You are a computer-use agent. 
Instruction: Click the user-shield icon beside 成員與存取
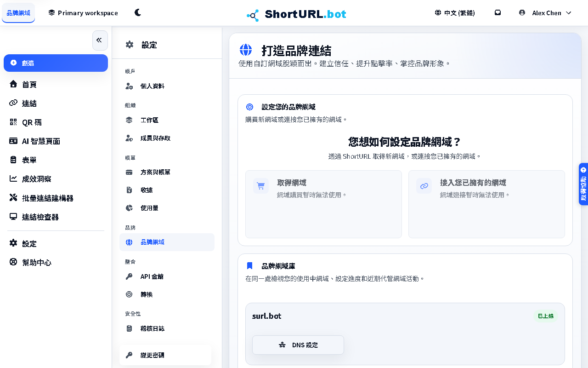(130, 138)
